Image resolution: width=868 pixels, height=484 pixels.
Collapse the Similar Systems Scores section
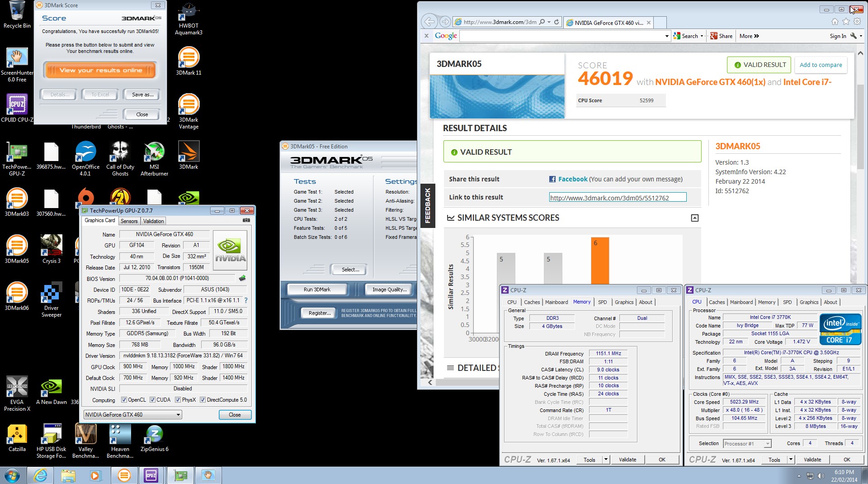coord(695,218)
